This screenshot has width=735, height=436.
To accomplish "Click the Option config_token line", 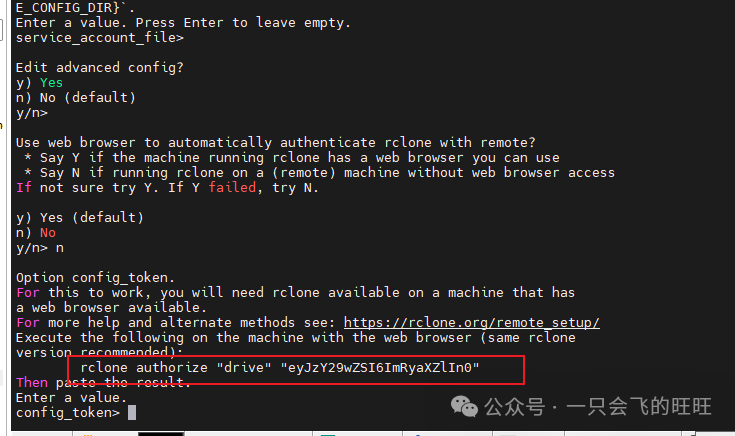I will pos(95,278).
